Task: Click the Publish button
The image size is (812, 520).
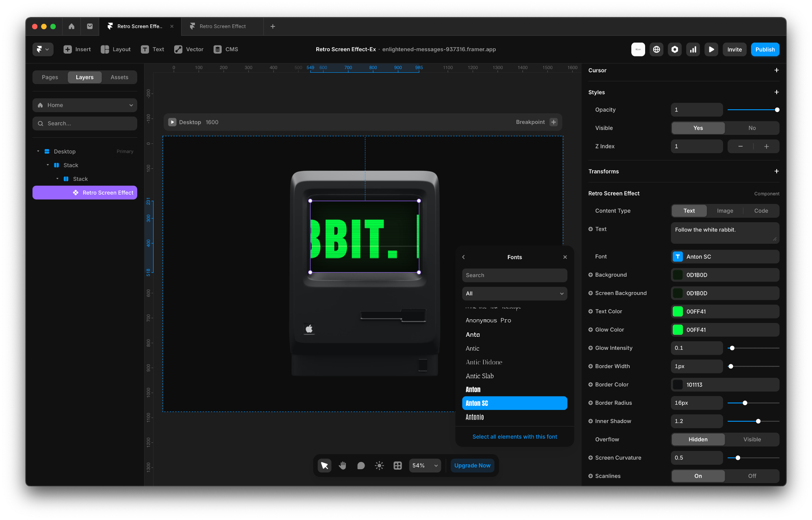Action: (765, 50)
